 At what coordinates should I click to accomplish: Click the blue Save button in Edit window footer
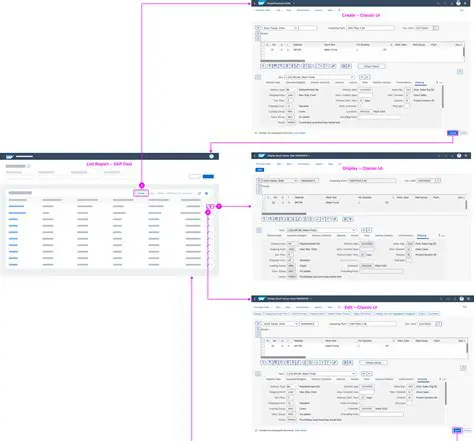coord(457,430)
